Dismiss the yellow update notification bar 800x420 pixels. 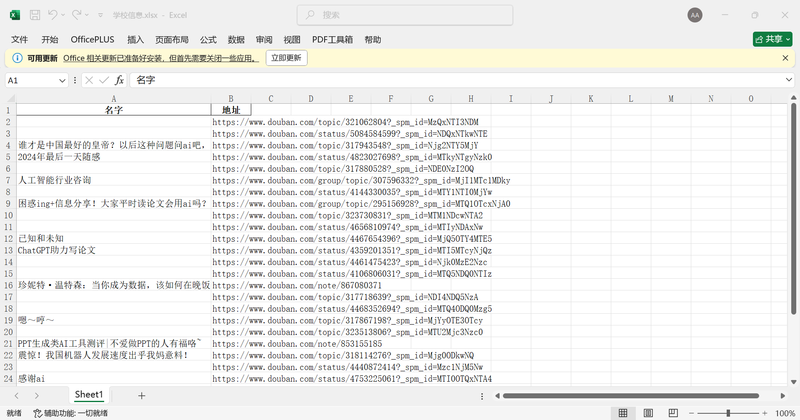pyautogui.click(x=785, y=58)
